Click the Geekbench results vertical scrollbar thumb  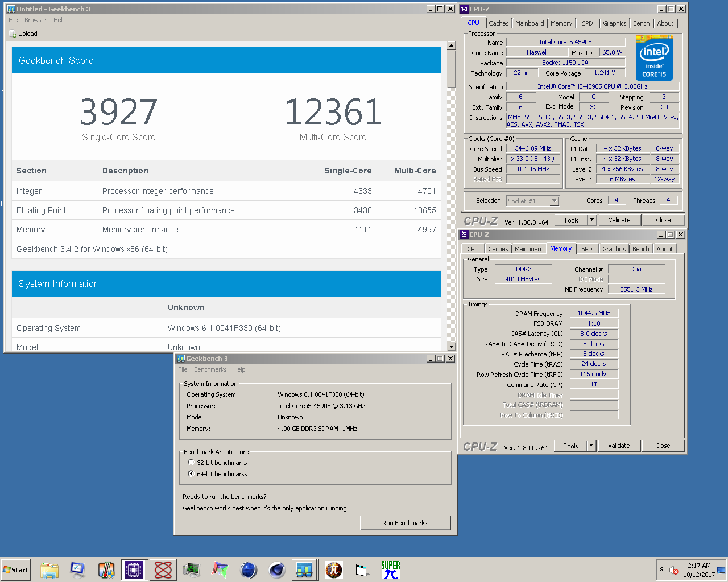(x=452, y=69)
